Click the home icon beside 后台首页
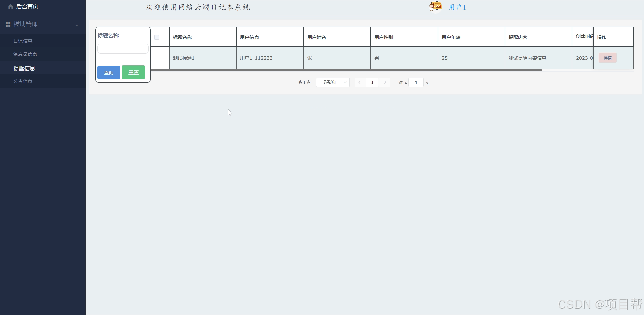This screenshot has width=644, height=315. coord(11,6)
